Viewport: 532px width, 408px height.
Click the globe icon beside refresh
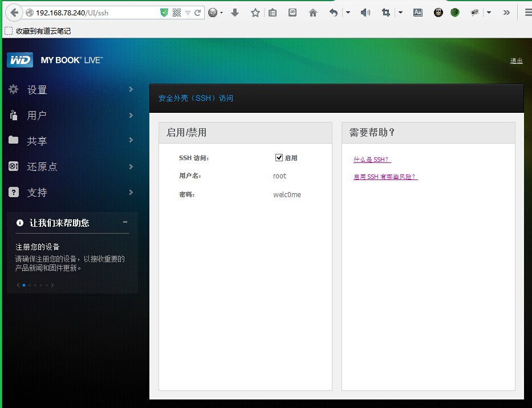click(x=213, y=13)
